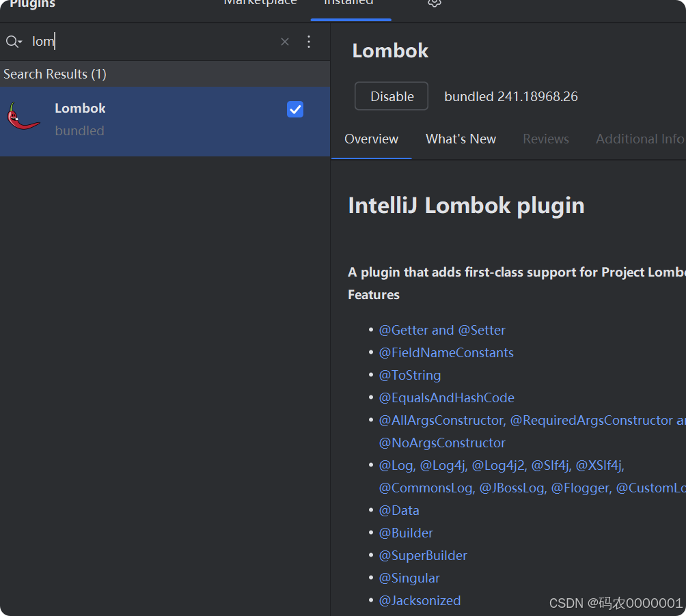Open the @FieldNameConstants link
The image size is (686, 616).
(x=445, y=353)
